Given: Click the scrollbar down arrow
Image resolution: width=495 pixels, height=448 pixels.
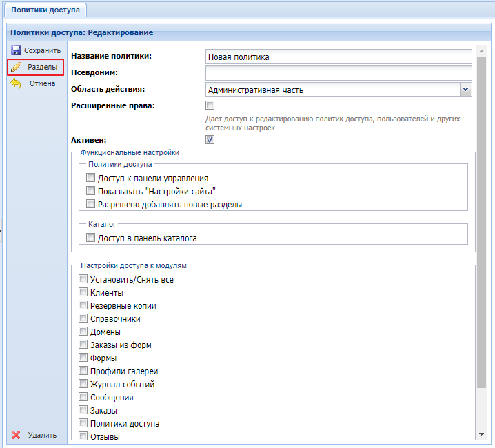Looking at the screenshot, I should (x=482, y=434).
